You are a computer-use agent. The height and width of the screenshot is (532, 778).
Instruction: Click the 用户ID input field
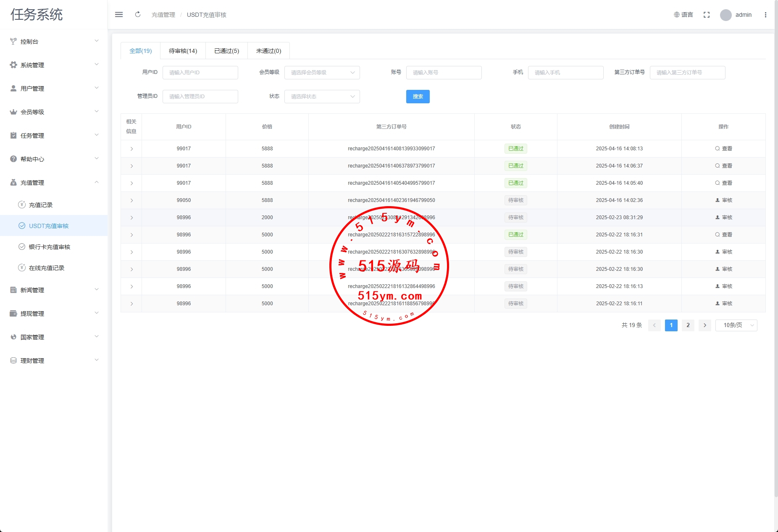[x=200, y=73]
